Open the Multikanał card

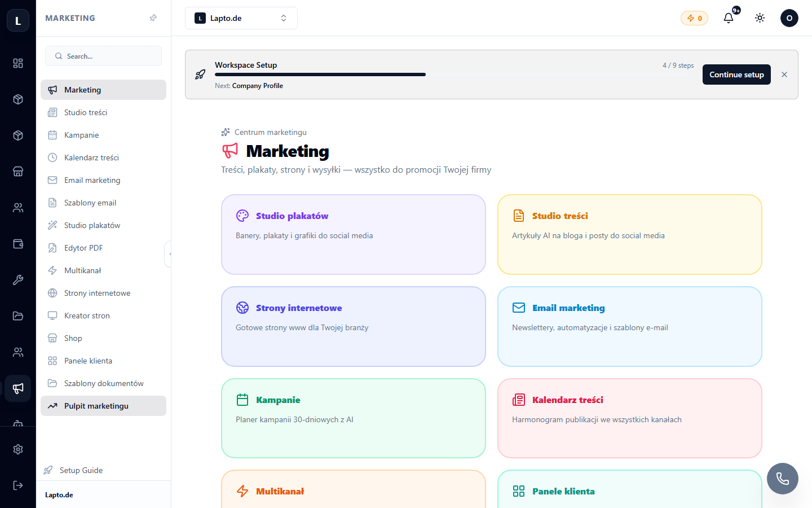click(x=354, y=489)
